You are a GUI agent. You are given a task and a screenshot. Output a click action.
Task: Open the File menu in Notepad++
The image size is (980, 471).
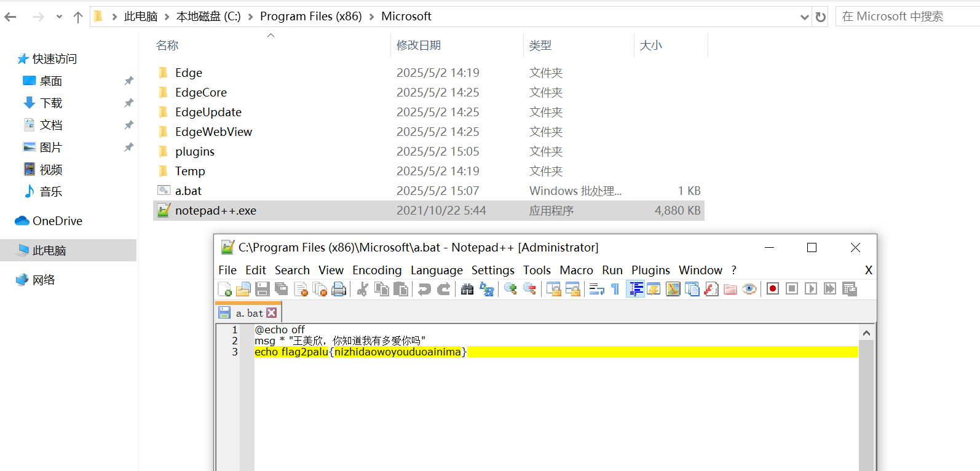point(227,270)
